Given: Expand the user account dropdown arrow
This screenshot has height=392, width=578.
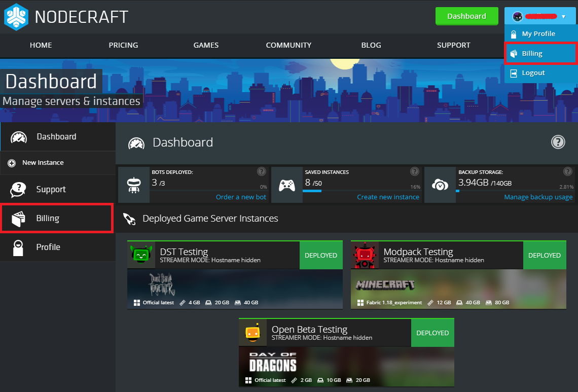Looking at the screenshot, I should coord(563,17).
